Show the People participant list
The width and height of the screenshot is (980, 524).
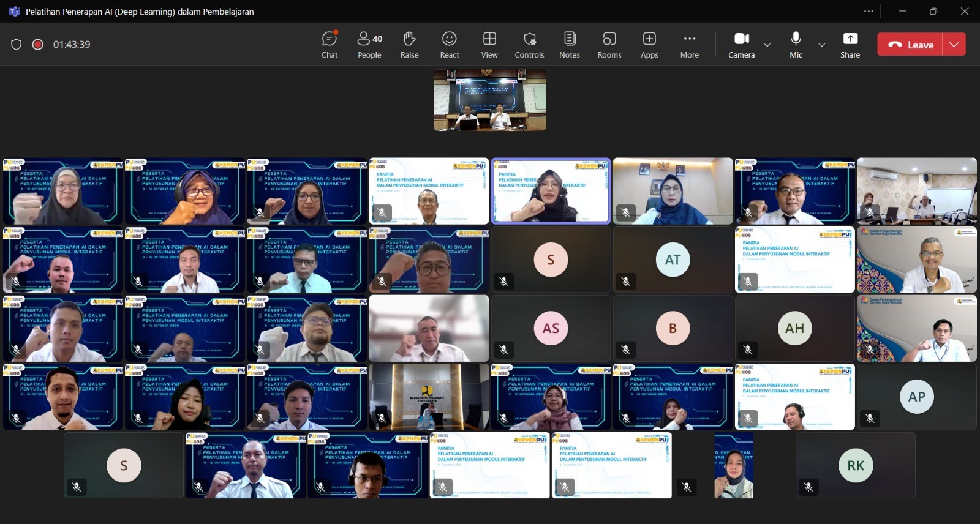tap(369, 45)
